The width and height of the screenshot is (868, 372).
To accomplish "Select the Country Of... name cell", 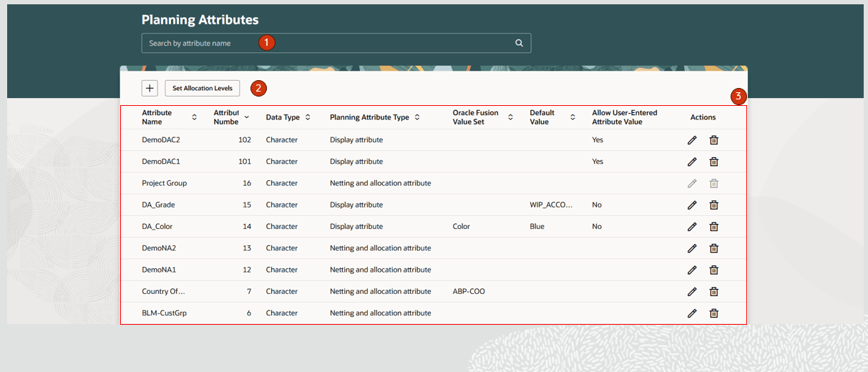I will pos(163,292).
